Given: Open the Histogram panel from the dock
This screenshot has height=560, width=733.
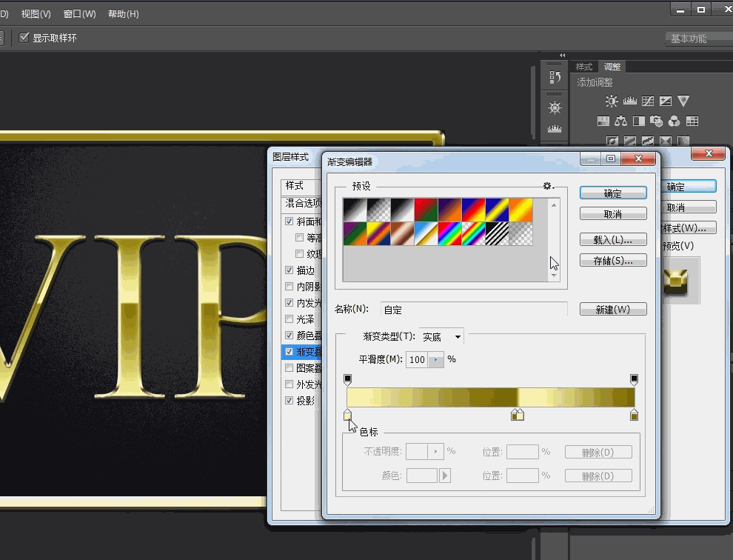Looking at the screenshot, I should point(555,128).
